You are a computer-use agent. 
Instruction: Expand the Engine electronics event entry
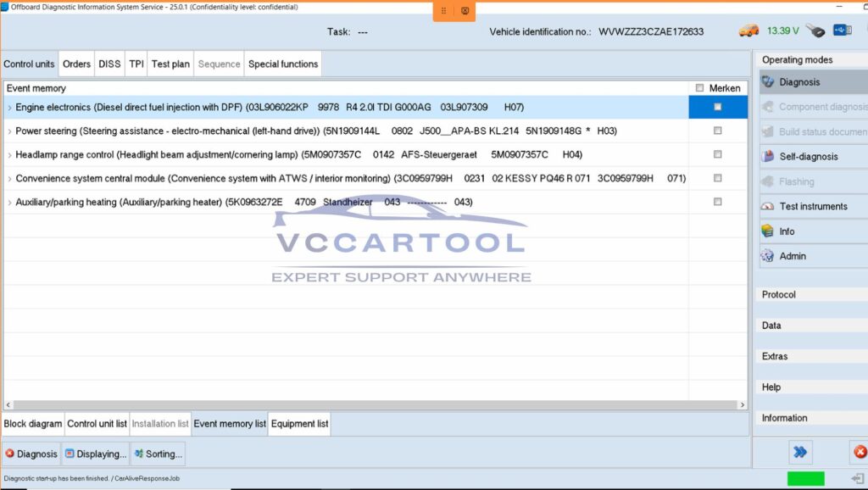pos(9,107)
